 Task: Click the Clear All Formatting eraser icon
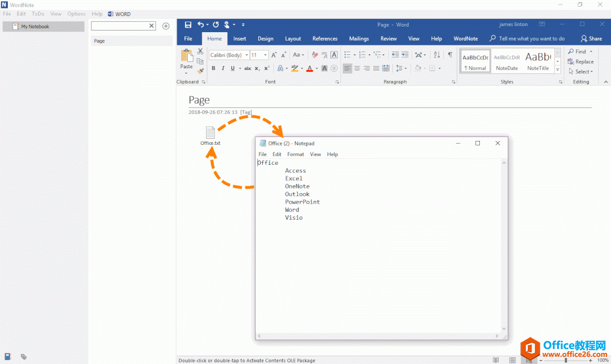tap(315, 55)
